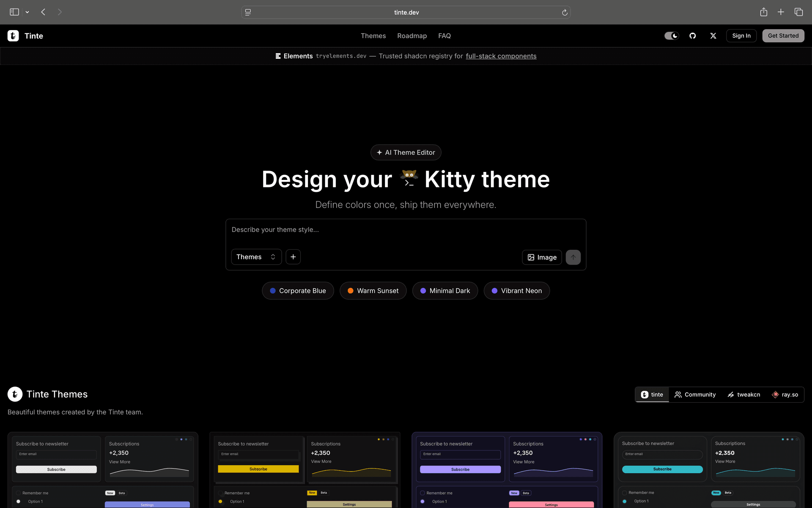Expand Safari sidebar chevron menu
The height and width of the screenshot is (508, 812).
pyautogui.click(x=27, y=12)
